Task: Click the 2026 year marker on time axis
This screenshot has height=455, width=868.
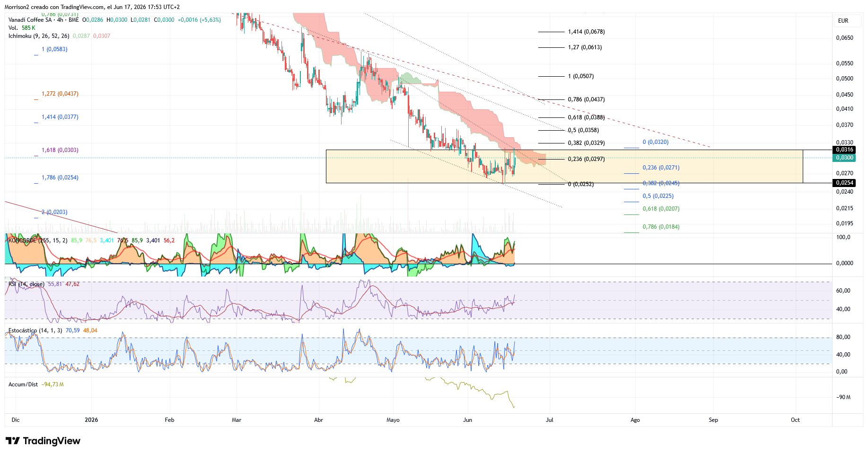Action: point(91,420)
